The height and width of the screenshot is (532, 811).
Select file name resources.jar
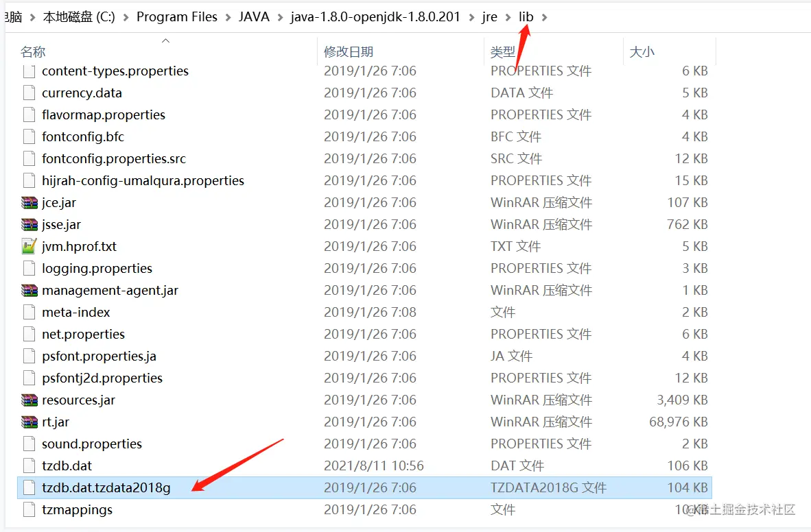pyautogui.click(x=78, y=400)
